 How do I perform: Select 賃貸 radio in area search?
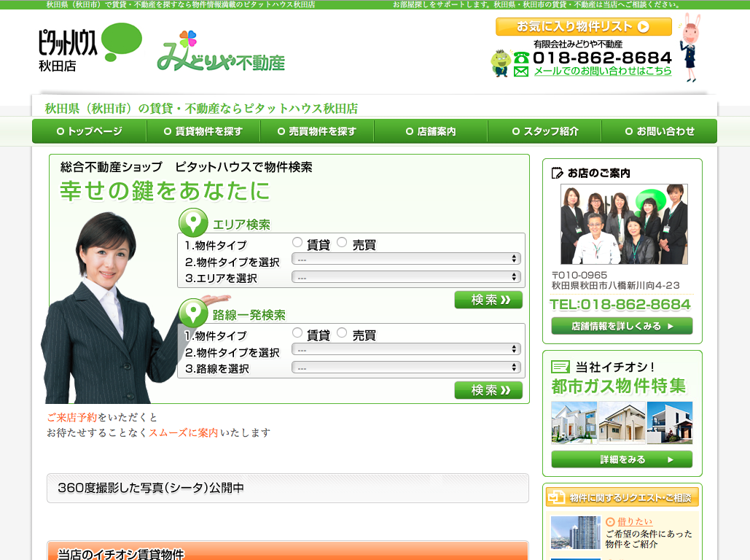[x=297, y=243]
